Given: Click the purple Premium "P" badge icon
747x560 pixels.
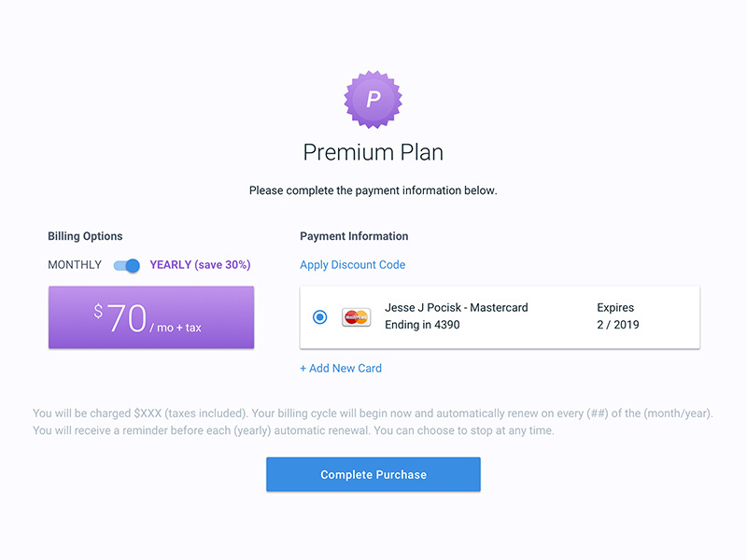Looking at the screenshot, I should coord(373,99).
